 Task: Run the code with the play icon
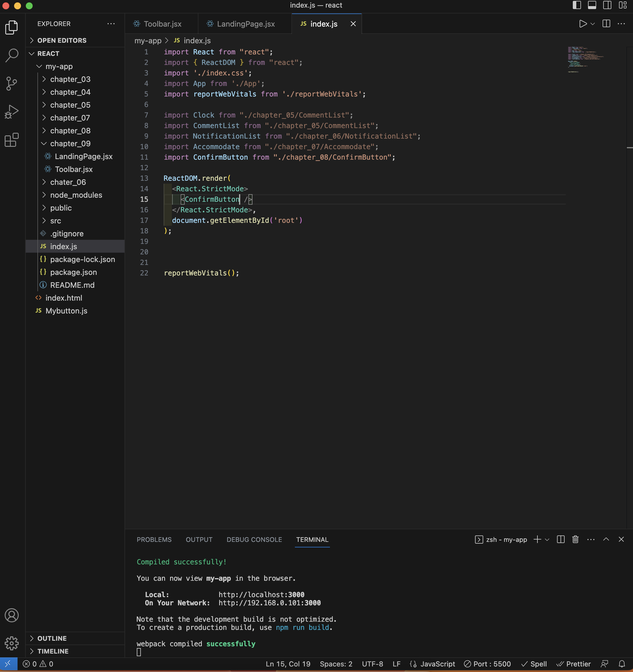tap(583, 24)
